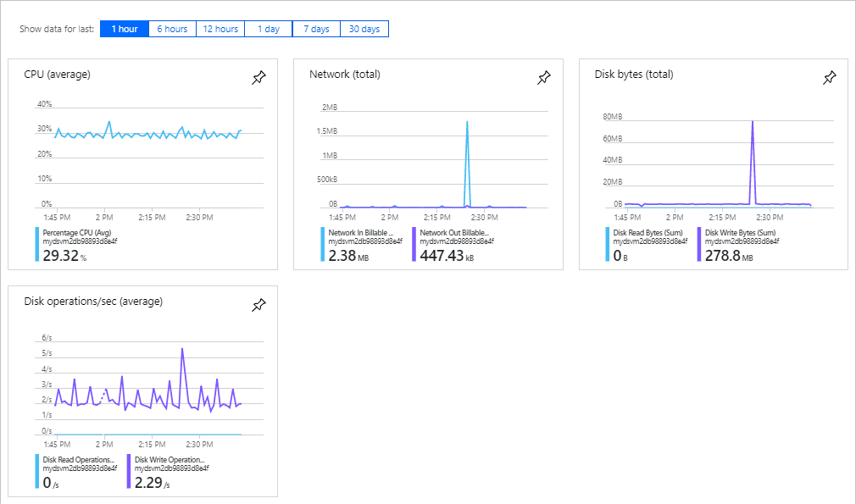Click the Network (total) chart title
The width and height of the screenshot is (856, 504).
point(347,75)
